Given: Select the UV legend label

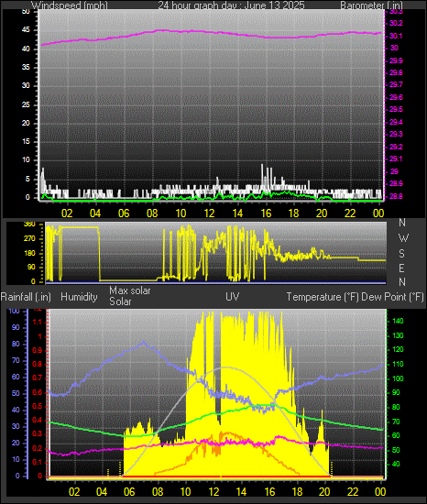Looking at the screenshot, I should point(233,296).
